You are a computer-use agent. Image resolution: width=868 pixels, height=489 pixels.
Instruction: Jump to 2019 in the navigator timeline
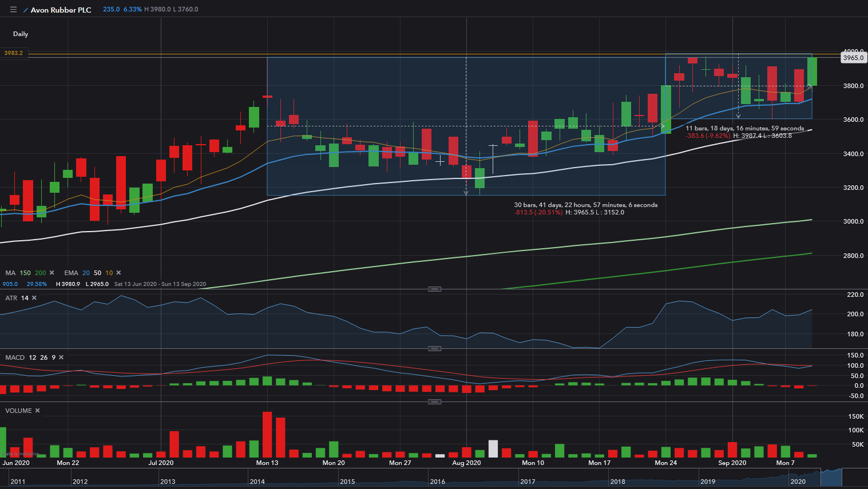(708, 482)
